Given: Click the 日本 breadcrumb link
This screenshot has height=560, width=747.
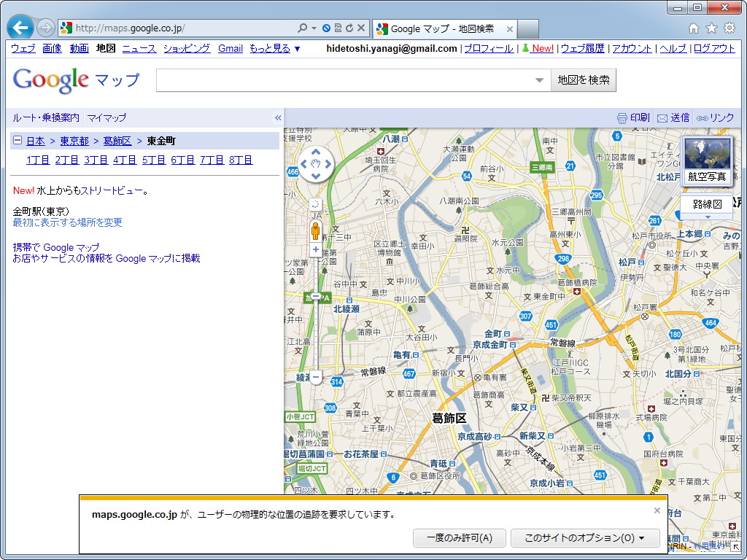Looking at the screenshot, I should (36, 141).
